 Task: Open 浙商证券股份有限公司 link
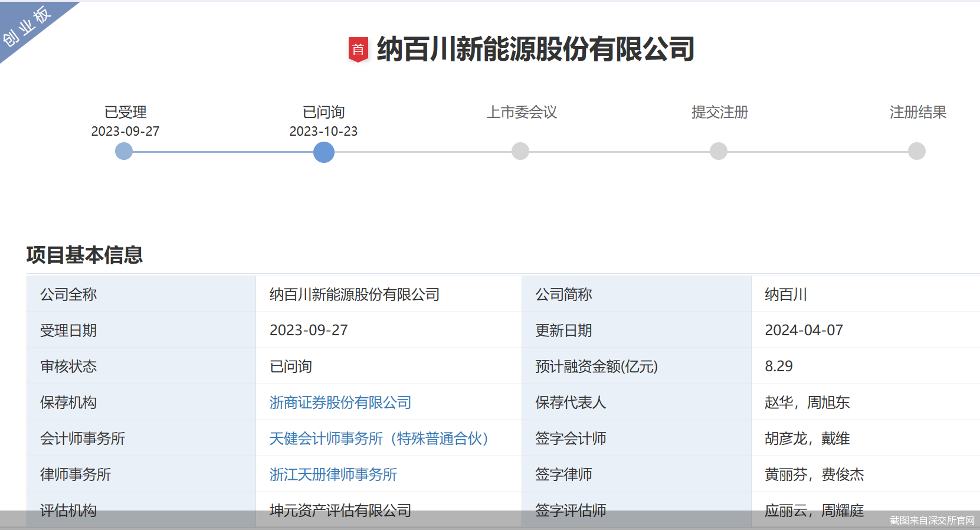pyautogui.click(x=340, y=403)
